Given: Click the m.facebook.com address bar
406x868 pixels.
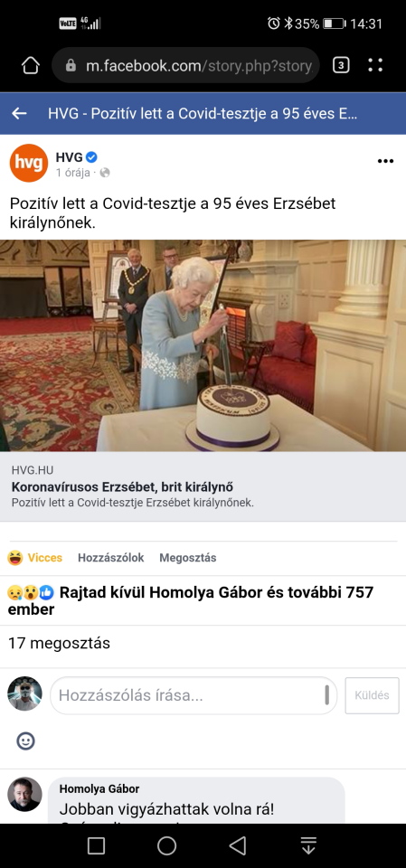Looking at the screenshot, I should pos(185,65).
